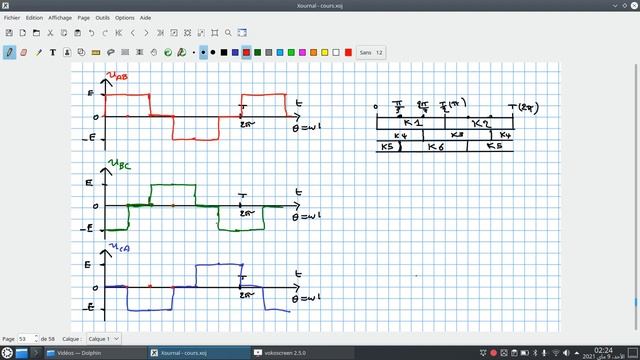Expand the Calque 1 layer dropdown

coord(103,339)
